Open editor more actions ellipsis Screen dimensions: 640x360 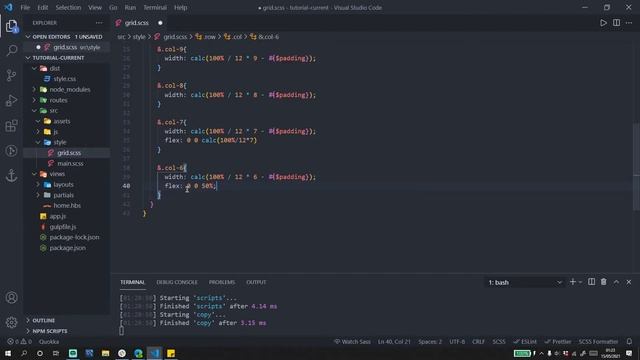click(x=629, y=23)
